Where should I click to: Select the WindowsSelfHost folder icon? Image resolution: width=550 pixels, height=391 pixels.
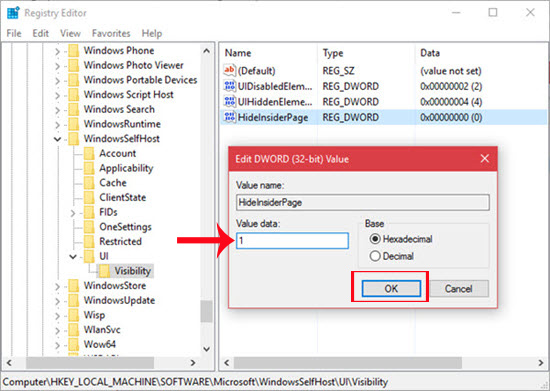[x=73, y=139]
